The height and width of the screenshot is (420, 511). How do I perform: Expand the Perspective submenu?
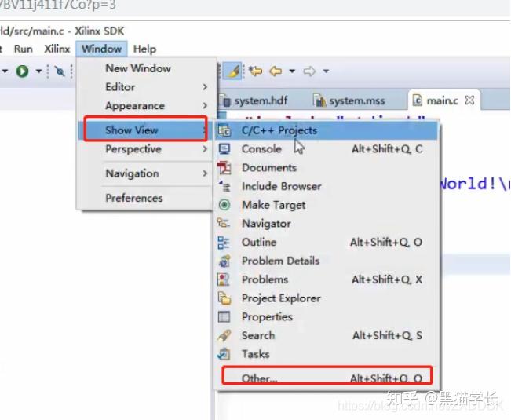pos(147,149)
